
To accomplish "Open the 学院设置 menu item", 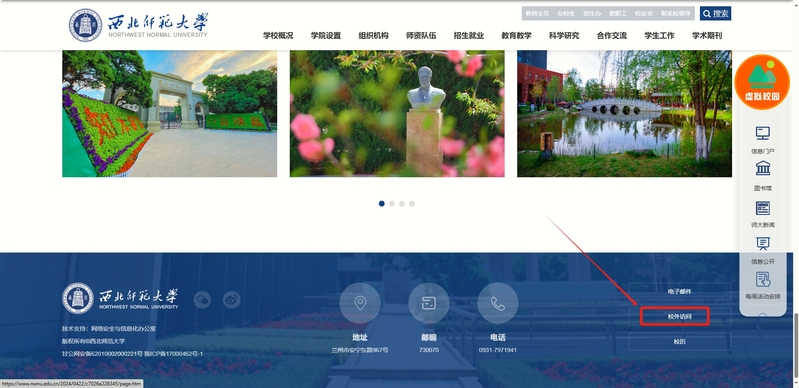I will click(326, 36).
